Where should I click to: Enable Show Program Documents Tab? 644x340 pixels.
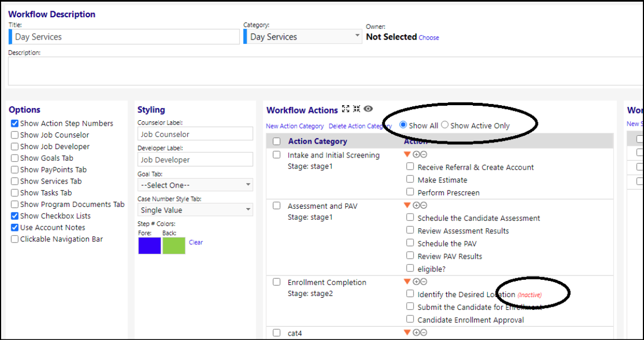point(15,204)
